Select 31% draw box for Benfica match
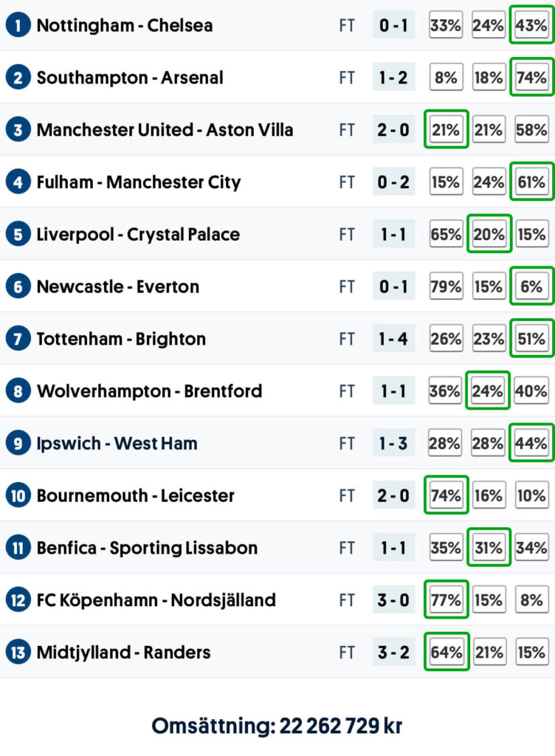Image resolution: width=555 pixels, height=756 pixels. [489, 549]
